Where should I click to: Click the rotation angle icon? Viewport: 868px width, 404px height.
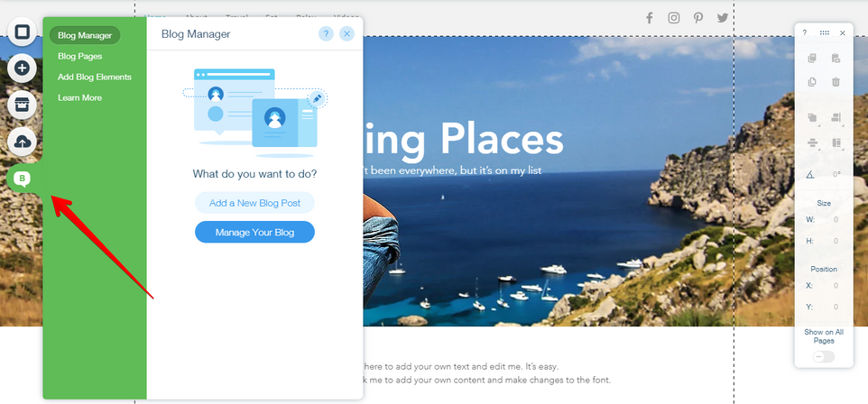pyautogui.click(x=810, y=174)
